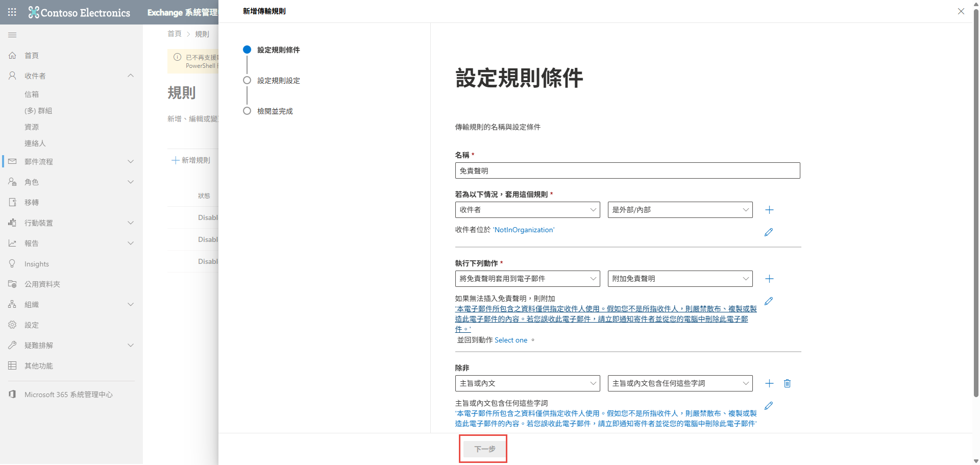Screen dimensions: 980x465
Task: Edit the disclaimer text pencil icon
Action: (x=769, y=301)
